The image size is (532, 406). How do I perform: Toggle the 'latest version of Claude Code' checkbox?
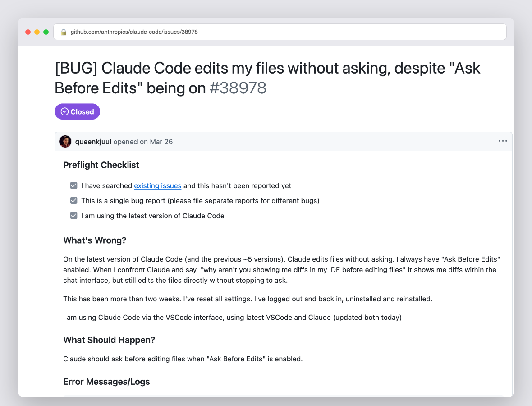(x=73, y=216)
